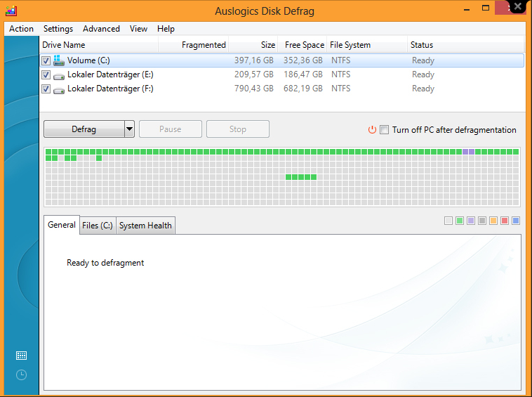532x397 pixels.
Task: Start defragmentation with the Defrag button
Action: click(84, 129)
